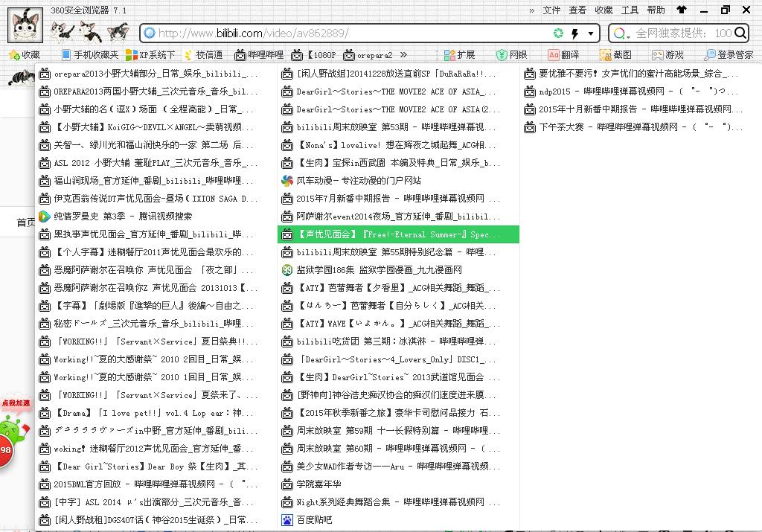Open bookmark 周末放映室 第60期
762x532 pixels.
coord(399,449)
